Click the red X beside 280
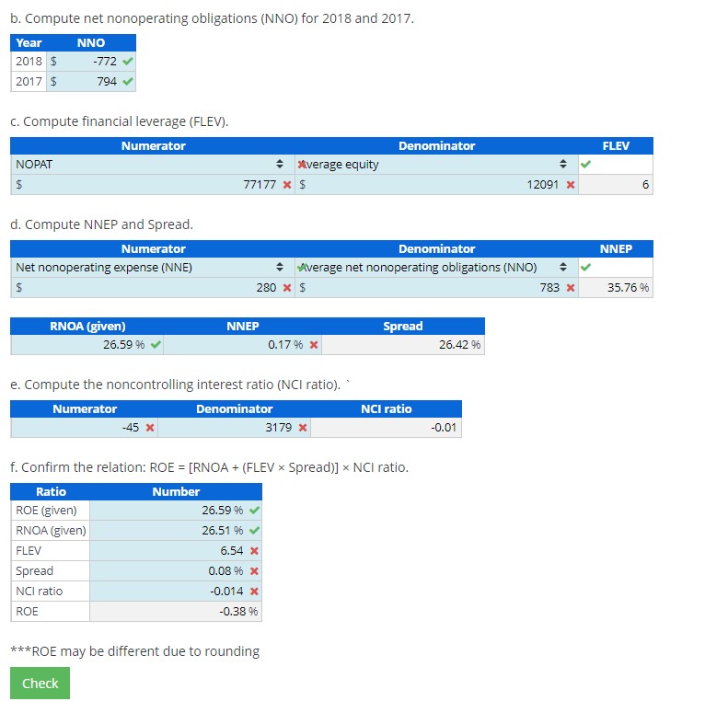The image size is (728, 701). (x=287, y=288)
